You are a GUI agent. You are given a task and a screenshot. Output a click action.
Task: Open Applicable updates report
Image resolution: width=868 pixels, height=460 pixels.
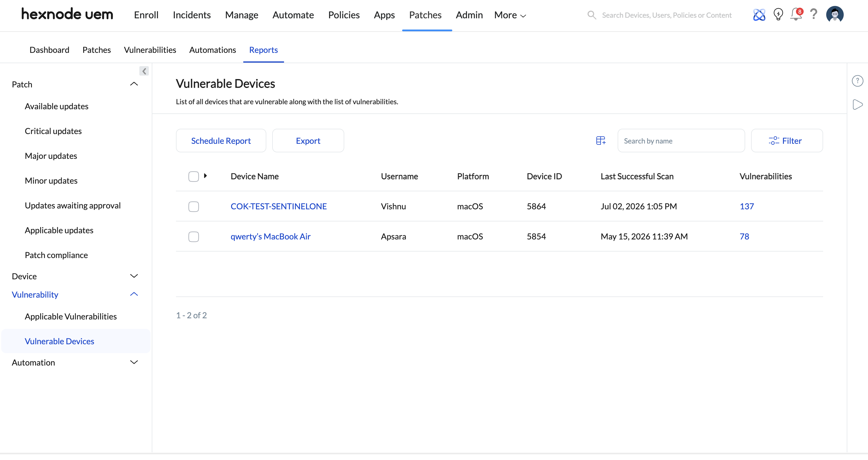(59, 230)
